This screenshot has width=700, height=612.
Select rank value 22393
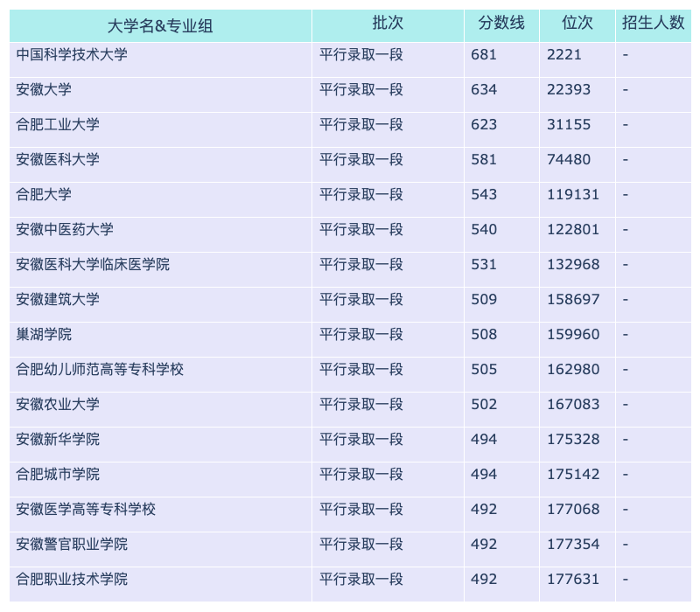click(x=569, y=89)
